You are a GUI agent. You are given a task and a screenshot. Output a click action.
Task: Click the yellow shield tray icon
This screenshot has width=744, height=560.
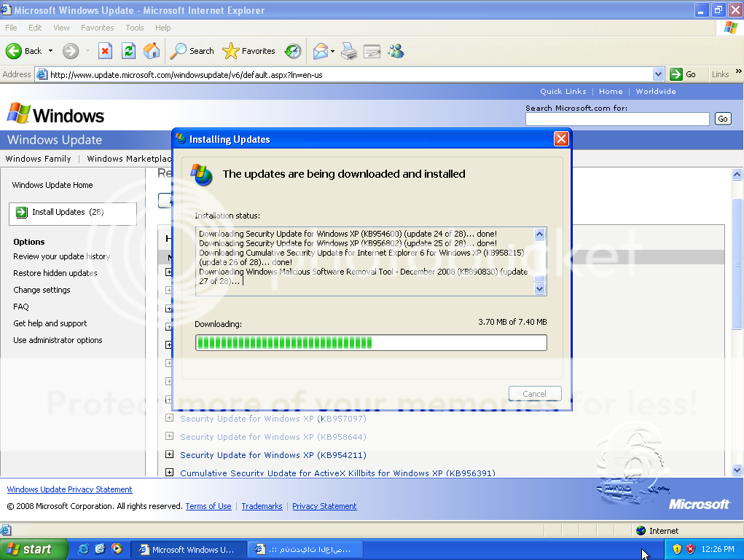point(677,549)
